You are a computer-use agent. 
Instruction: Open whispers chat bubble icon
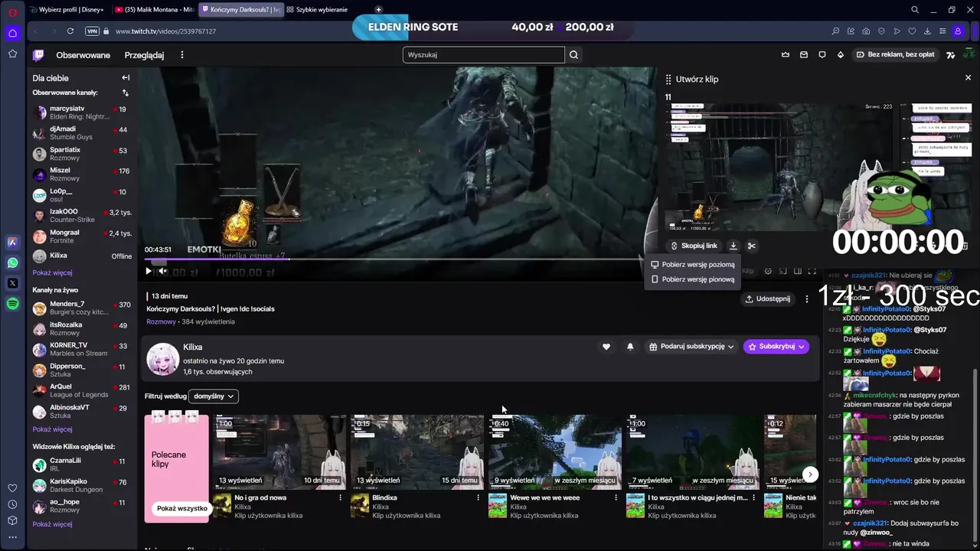822,55
